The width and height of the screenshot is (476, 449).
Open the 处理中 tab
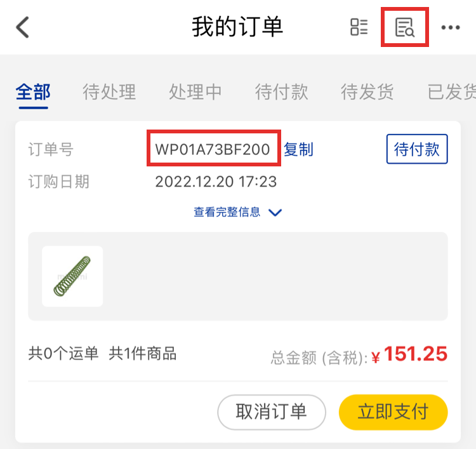(195, 91)
